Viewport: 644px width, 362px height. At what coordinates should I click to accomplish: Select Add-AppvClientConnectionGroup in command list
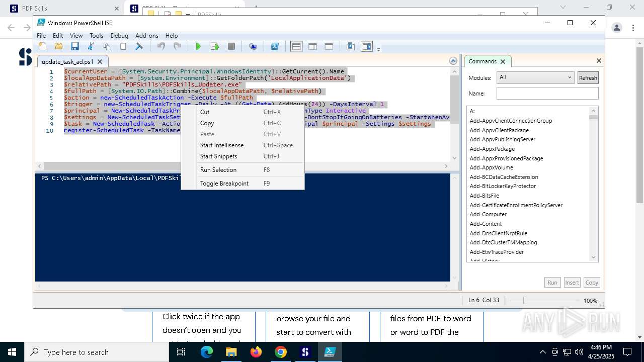coord(511,121)
